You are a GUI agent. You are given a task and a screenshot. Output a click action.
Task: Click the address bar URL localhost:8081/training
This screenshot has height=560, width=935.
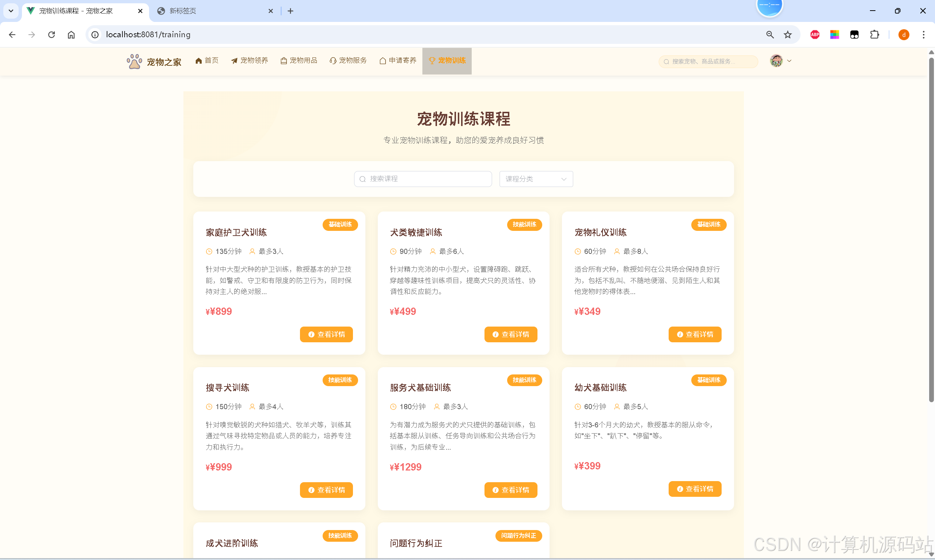click(148, 35)
